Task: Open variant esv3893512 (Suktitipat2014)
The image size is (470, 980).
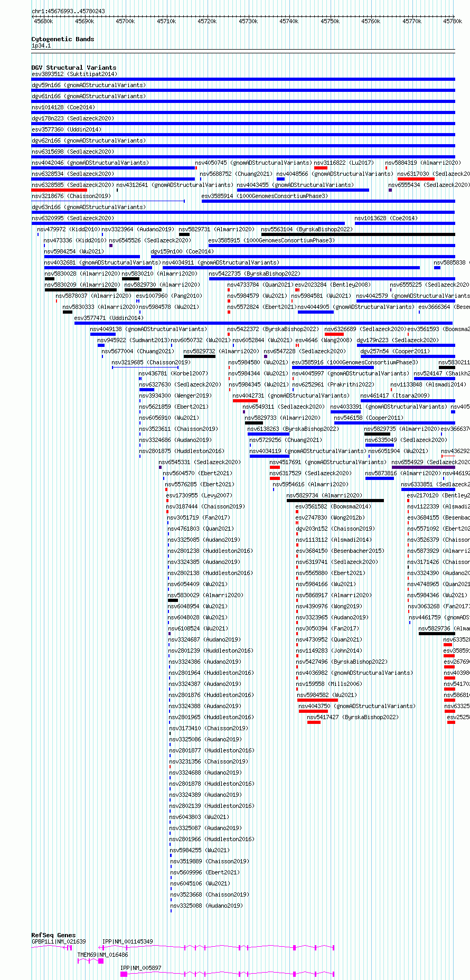Action: [x=74, y=74]
